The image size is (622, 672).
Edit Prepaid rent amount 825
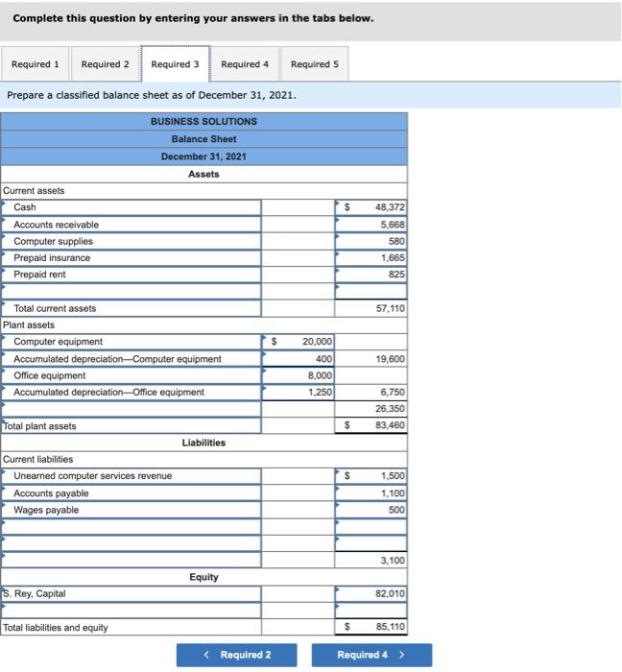pyautogui.click(x=371, y=275)
